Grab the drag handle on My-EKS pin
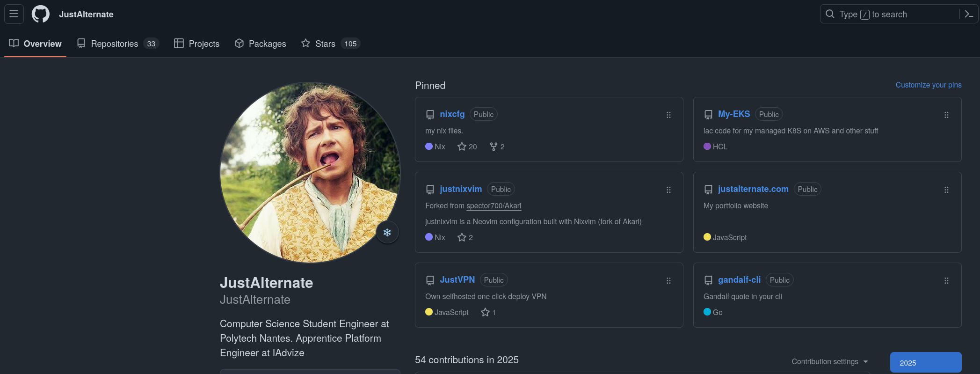Screen dimensions: 980x374 coord(946,115)
